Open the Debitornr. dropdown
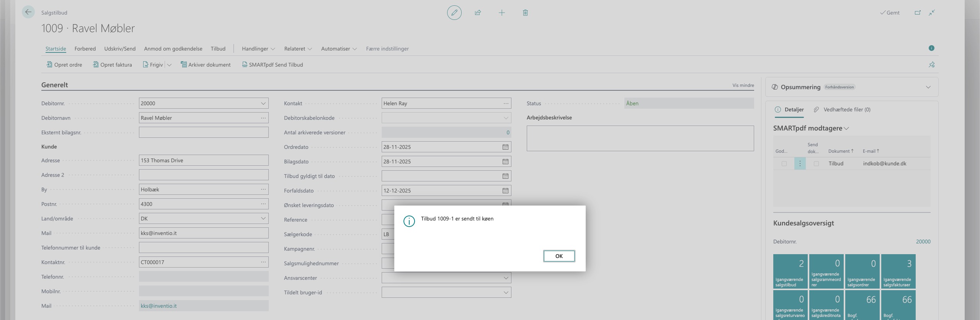This screenshot has width=980, height=320. click(x=263, y=103)
